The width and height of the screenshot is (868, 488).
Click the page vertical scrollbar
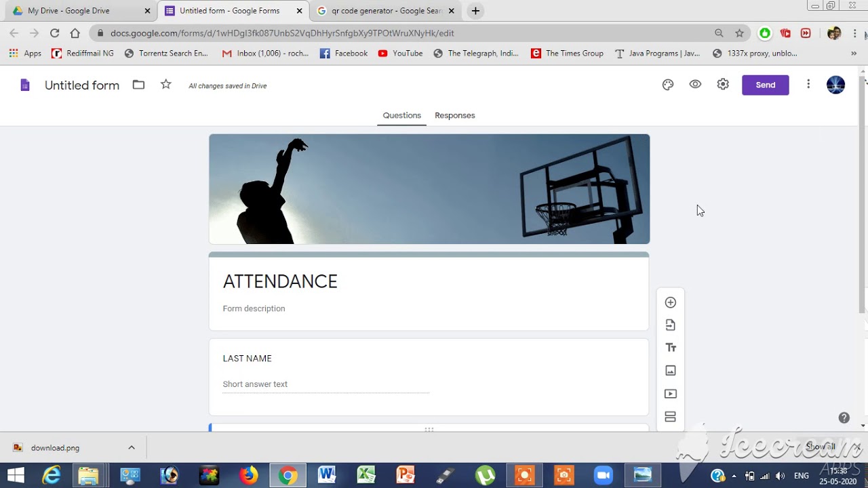click(863, 195)
